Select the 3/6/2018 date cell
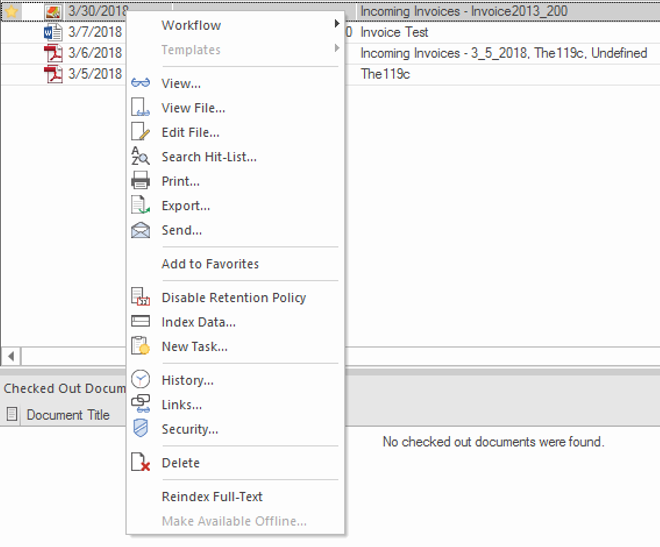 coord(95,53)
